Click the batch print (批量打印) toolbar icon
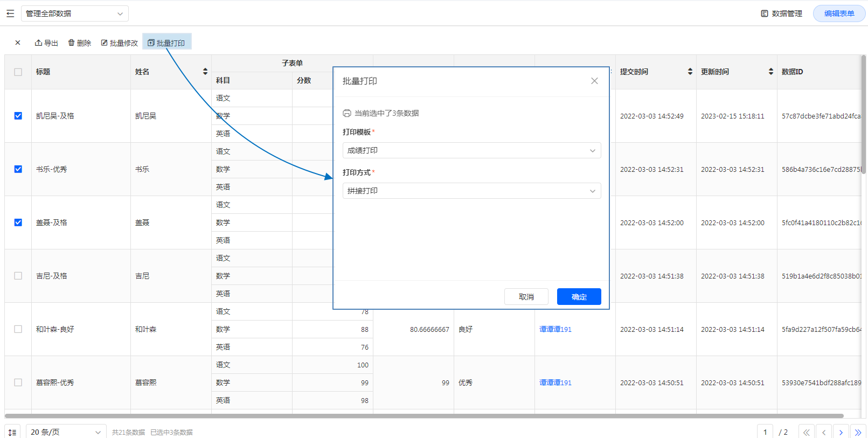 (x=151, y=43)
